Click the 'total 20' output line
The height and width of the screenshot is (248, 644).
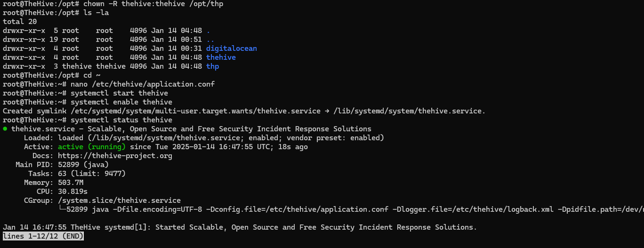(x=20, y=22)
